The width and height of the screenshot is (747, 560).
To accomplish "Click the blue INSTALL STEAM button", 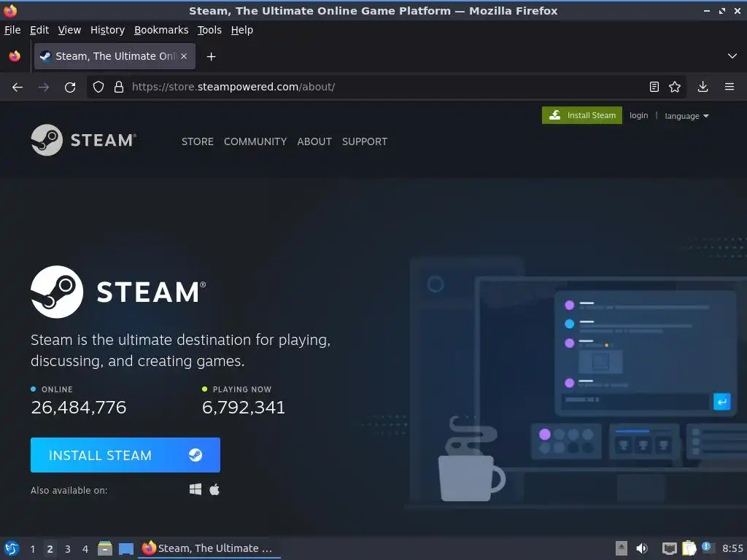I will pyautogui.click(x=125, y=455).
